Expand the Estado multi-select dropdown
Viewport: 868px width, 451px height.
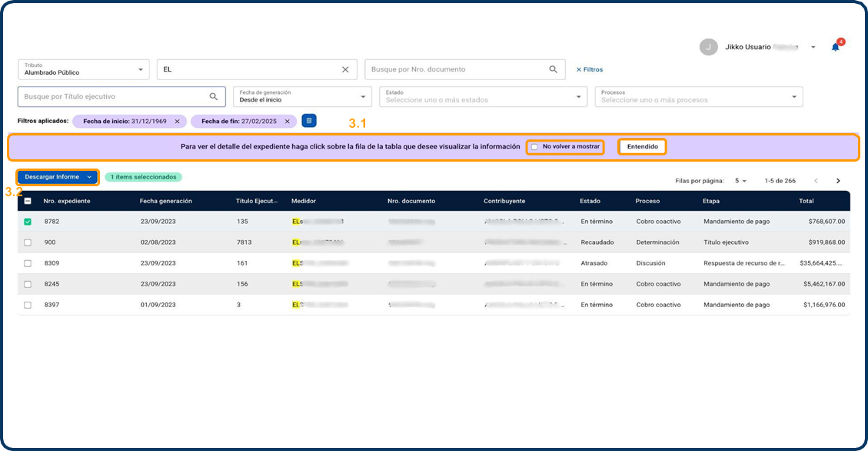(484, 97)
